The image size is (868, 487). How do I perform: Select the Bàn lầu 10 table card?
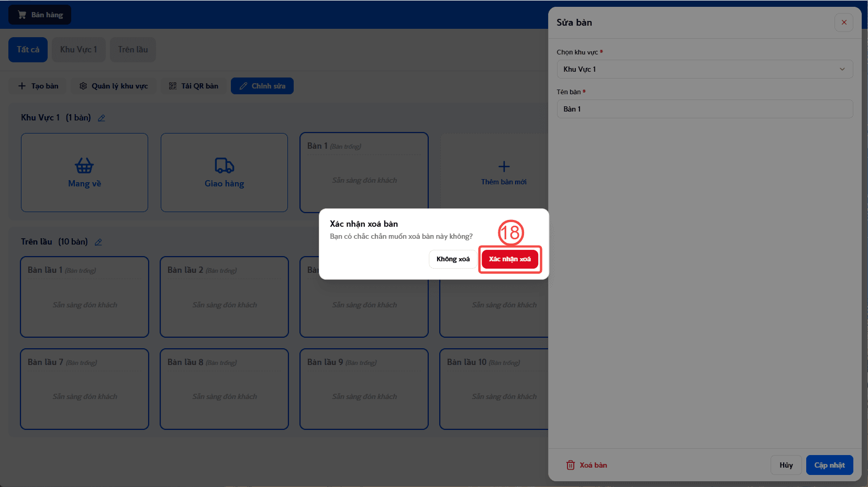[x=494, y=389]
